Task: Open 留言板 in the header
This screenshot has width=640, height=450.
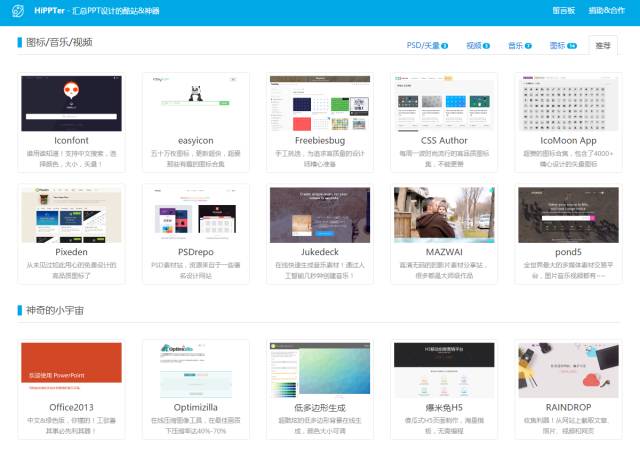Action: (x=564, y=9)
